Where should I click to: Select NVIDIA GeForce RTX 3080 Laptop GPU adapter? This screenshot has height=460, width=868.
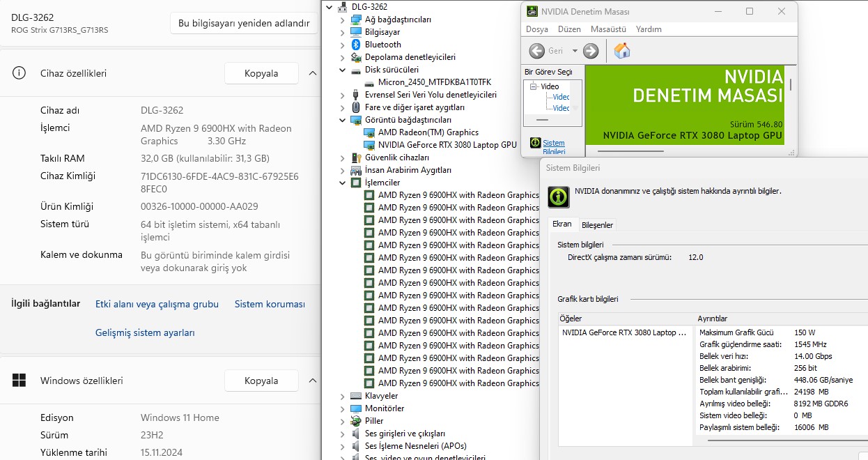coord(447,145)
